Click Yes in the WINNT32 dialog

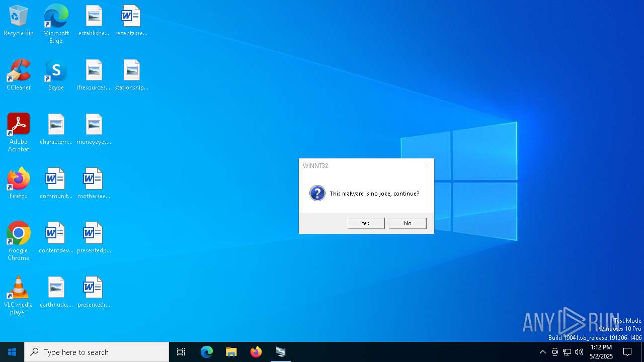[x=366, y=223]
